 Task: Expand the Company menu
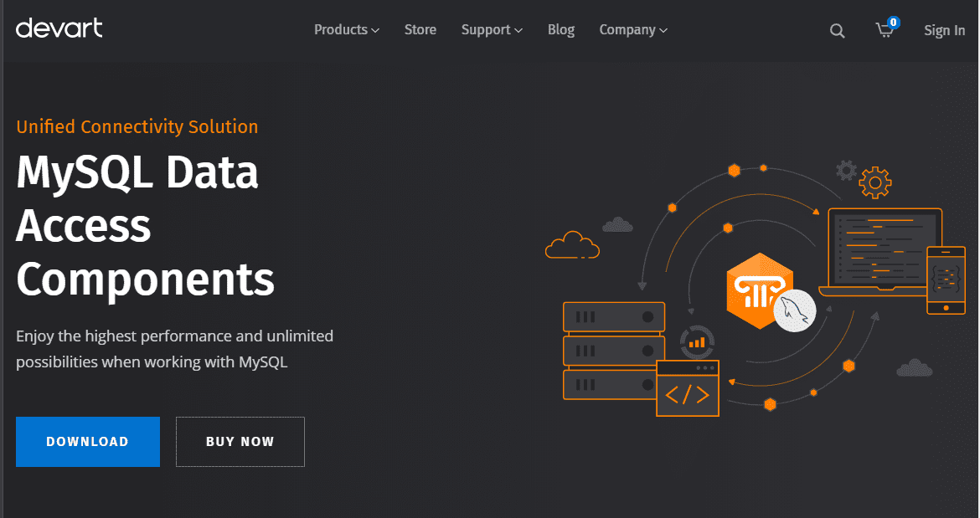point(633,30)
